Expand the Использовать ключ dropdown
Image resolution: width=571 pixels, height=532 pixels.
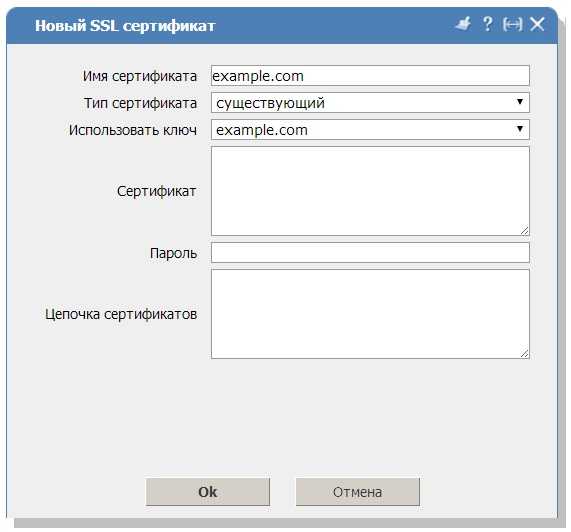(370, 130)
